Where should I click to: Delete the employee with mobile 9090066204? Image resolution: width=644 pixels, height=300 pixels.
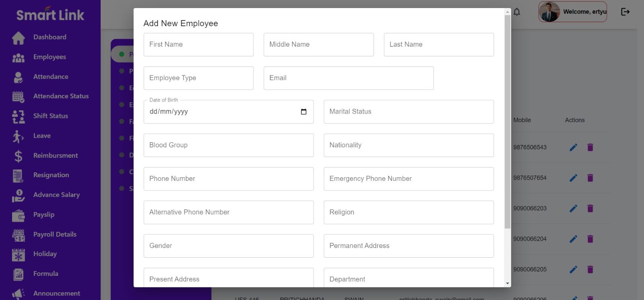[590, 239]
